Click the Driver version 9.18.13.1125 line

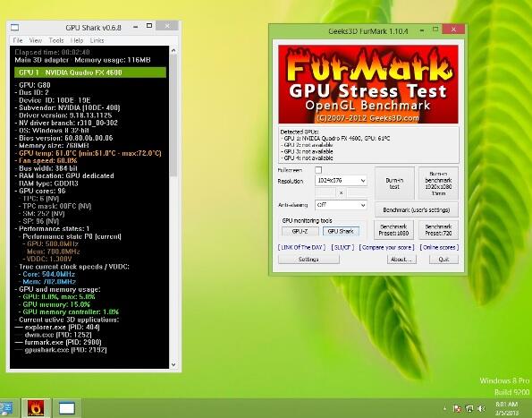pos(63,115)
